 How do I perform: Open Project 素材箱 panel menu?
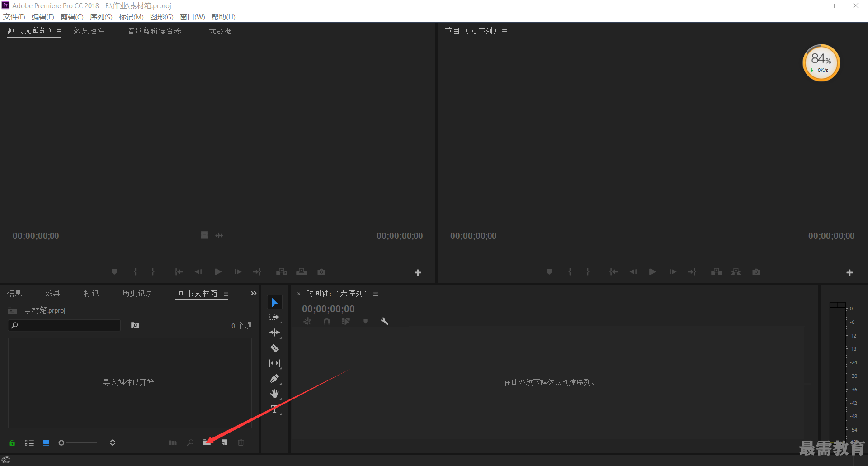(x=226, y=294)
